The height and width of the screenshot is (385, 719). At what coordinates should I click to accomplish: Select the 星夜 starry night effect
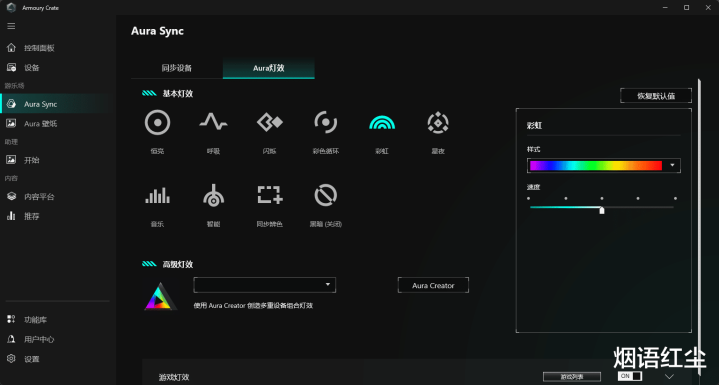tap(438, 122)
